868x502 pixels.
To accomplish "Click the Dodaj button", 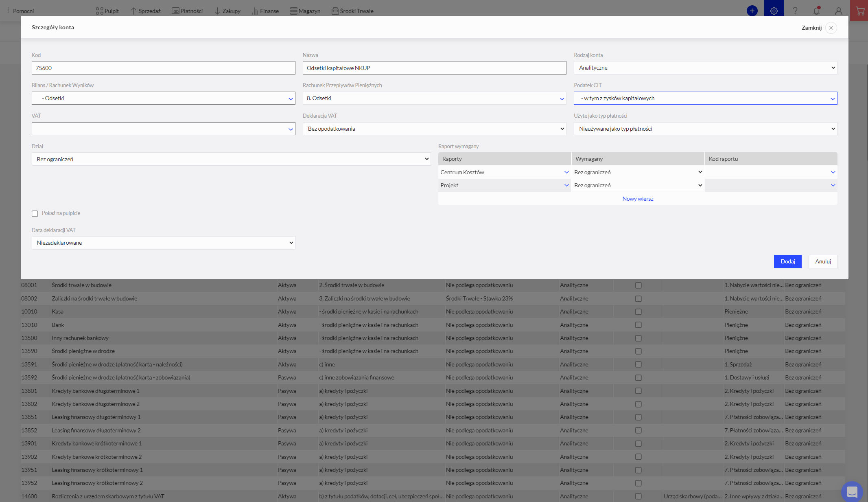I will click(787, 261).
